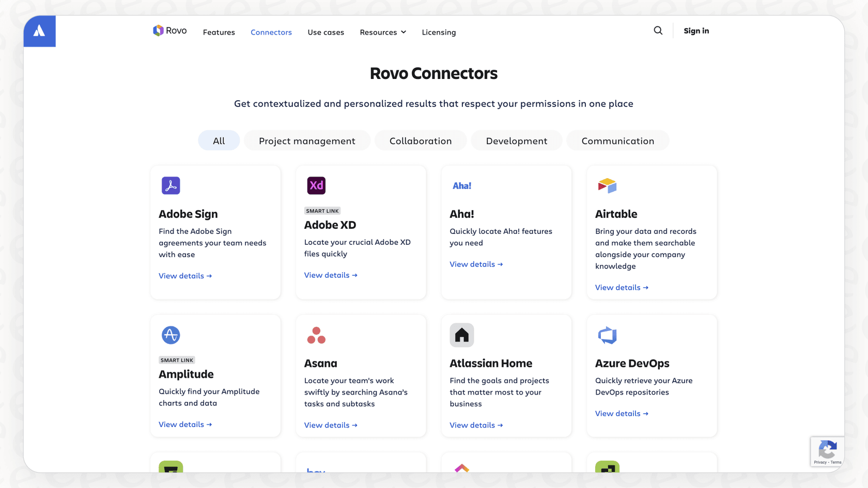Toggle the Development filter

(516, 140)
